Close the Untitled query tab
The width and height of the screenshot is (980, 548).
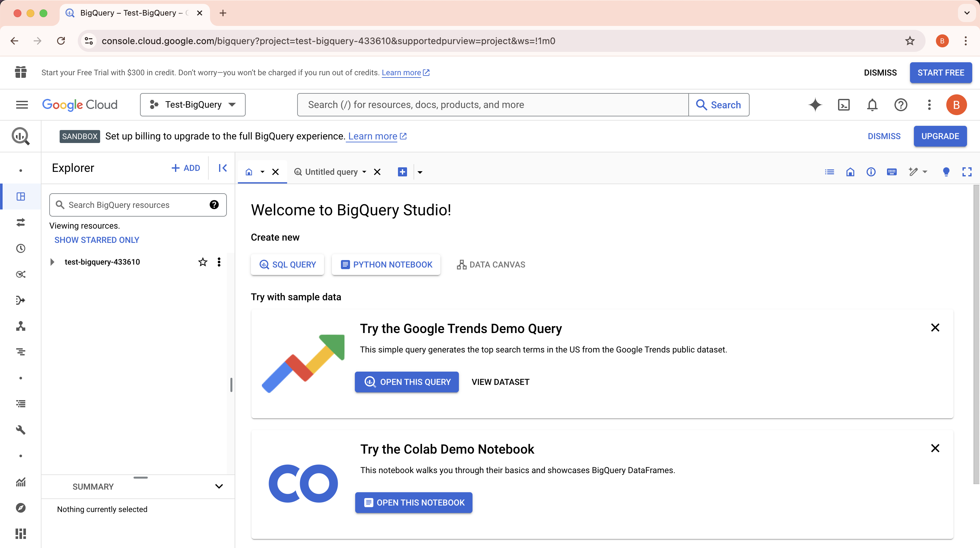[x=377, y=172]
